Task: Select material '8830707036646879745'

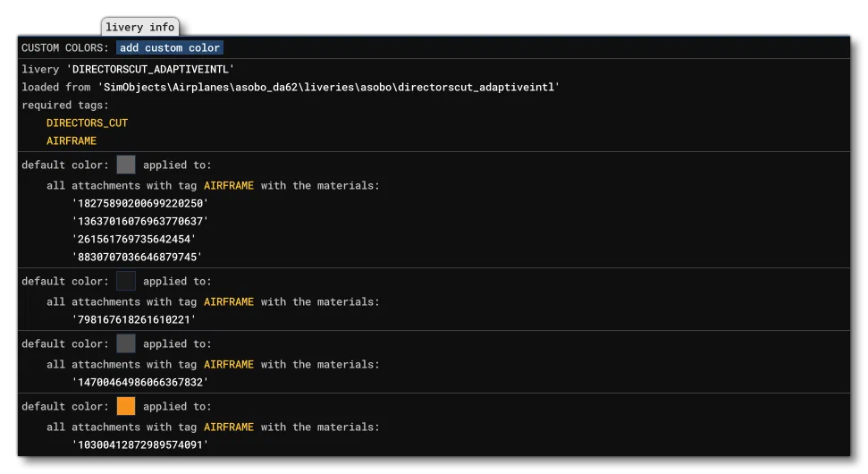Action: (x=138, y=257)
